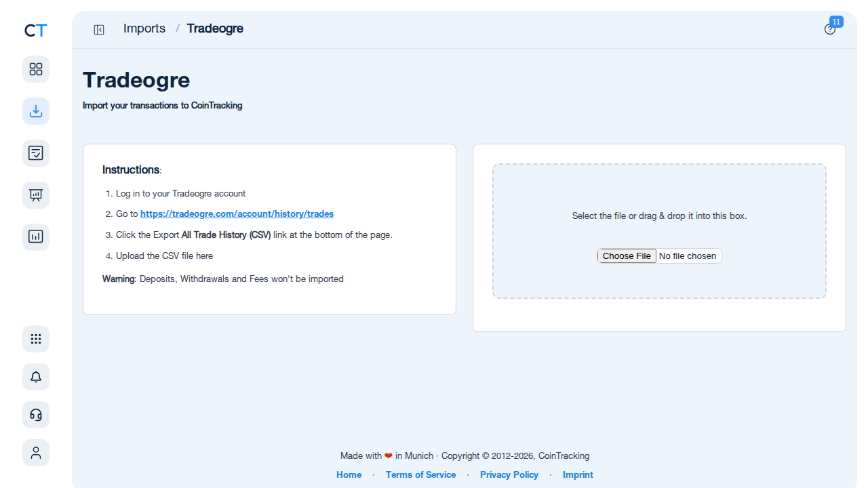The width and height of the screenshot is (868, 488).
Task: Click the Choose File button
Action: pyautogui.click(x=627, y=256)
